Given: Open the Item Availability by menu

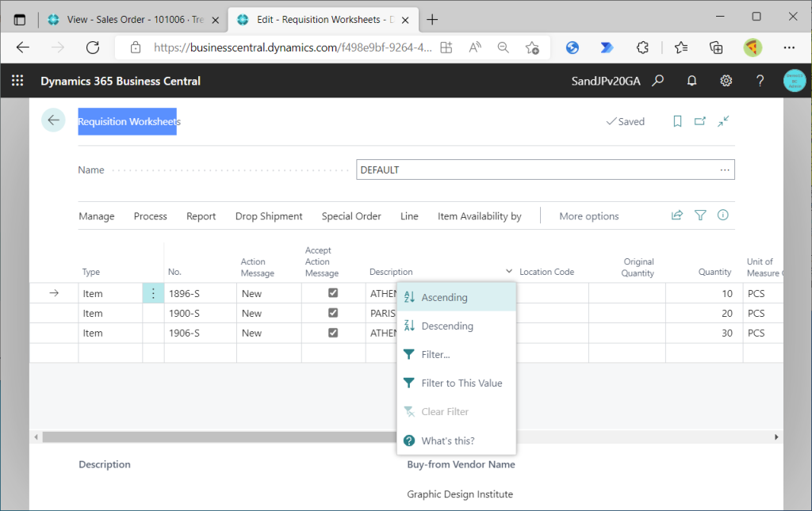Looking at the screenshot, I should [479, 215].
